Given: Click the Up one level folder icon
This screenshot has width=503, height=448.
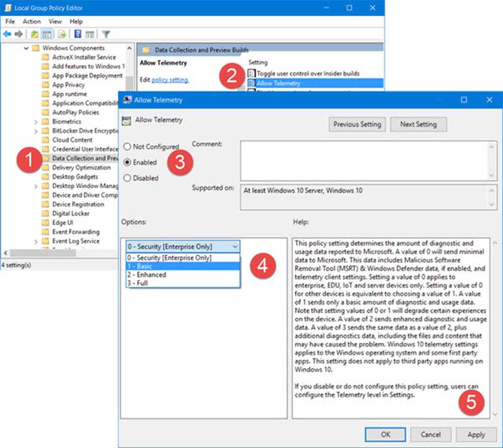Looking at the screenshot, I should (x=34, y=34).
